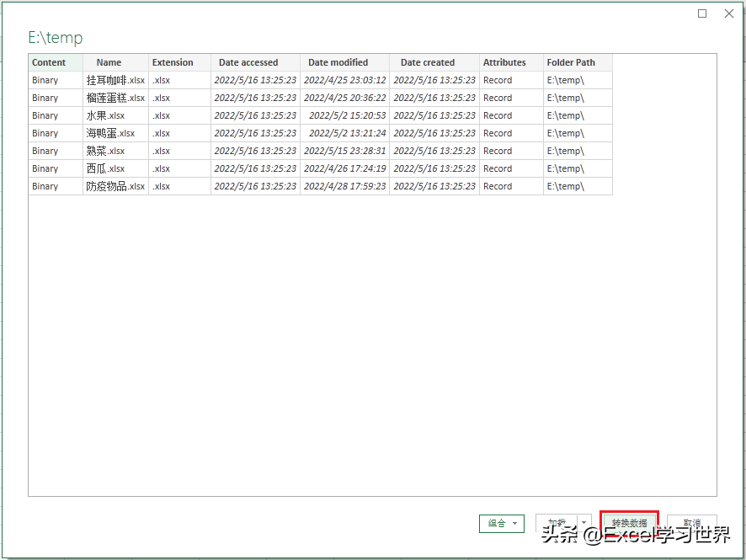Select the Name column header
The height and width of the screenshot is (560, 746).
pos(115,62)
